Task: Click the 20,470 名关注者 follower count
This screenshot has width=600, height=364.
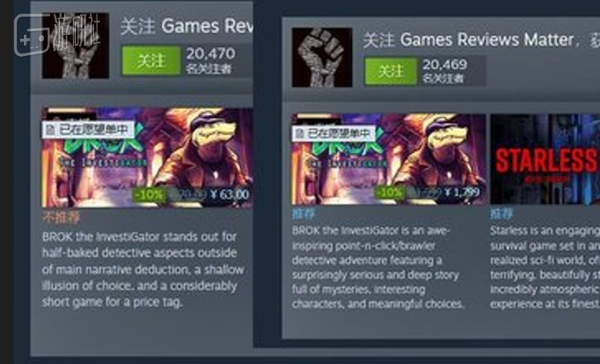Action: coord(210,61)
